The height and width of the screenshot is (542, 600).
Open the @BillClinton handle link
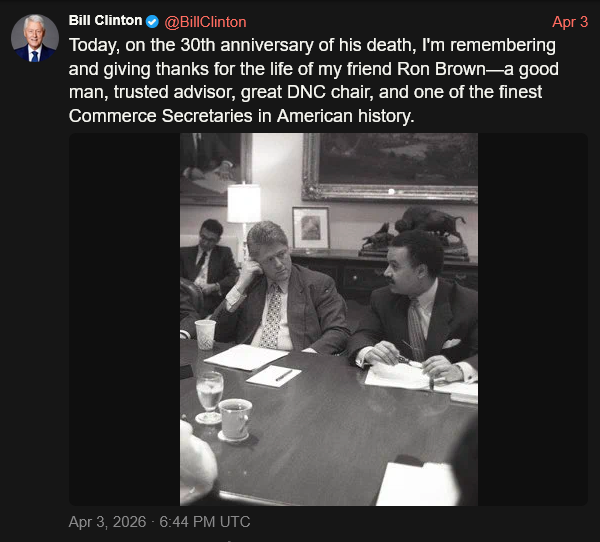[x=205, y=22]
